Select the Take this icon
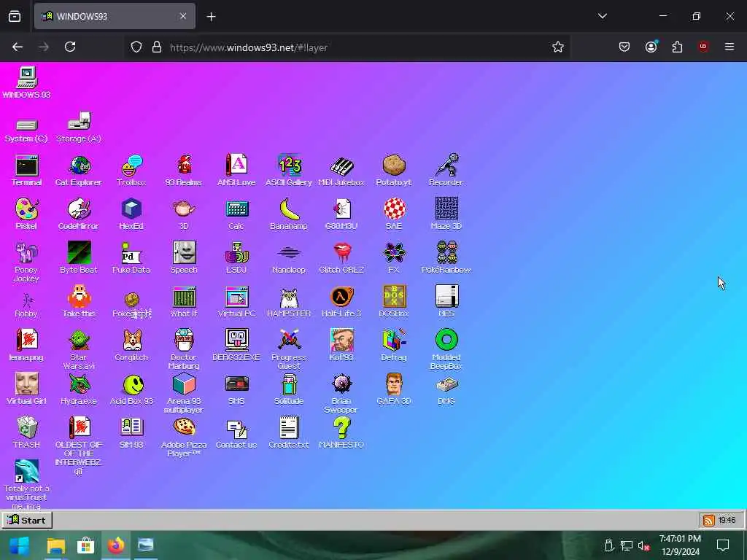 click(79, 297)
